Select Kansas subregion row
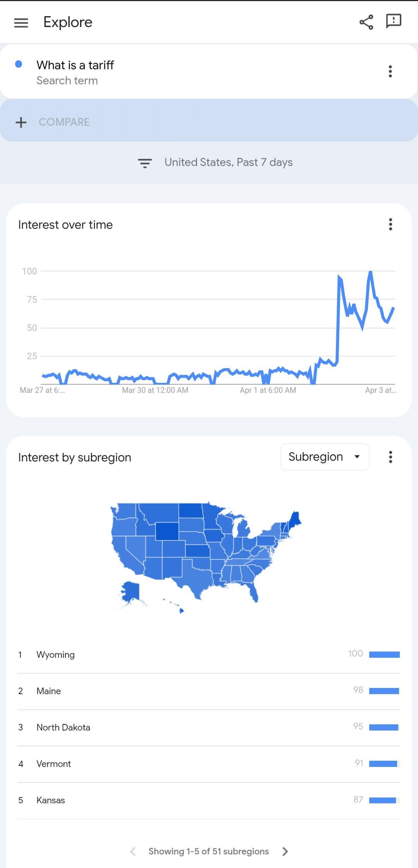This screenshot has width=418, height=868. pyautogui.click(x=209, y=800)
